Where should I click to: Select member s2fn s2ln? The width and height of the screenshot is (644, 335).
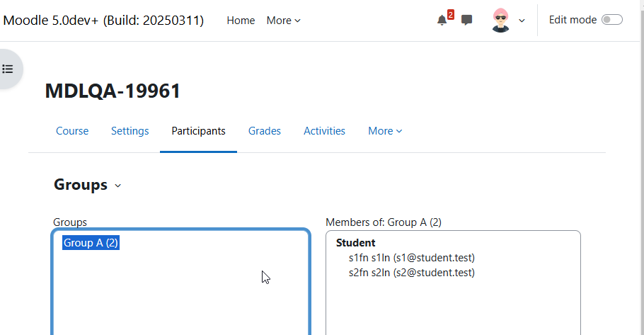pyautogui.click(x=412, y=273)
